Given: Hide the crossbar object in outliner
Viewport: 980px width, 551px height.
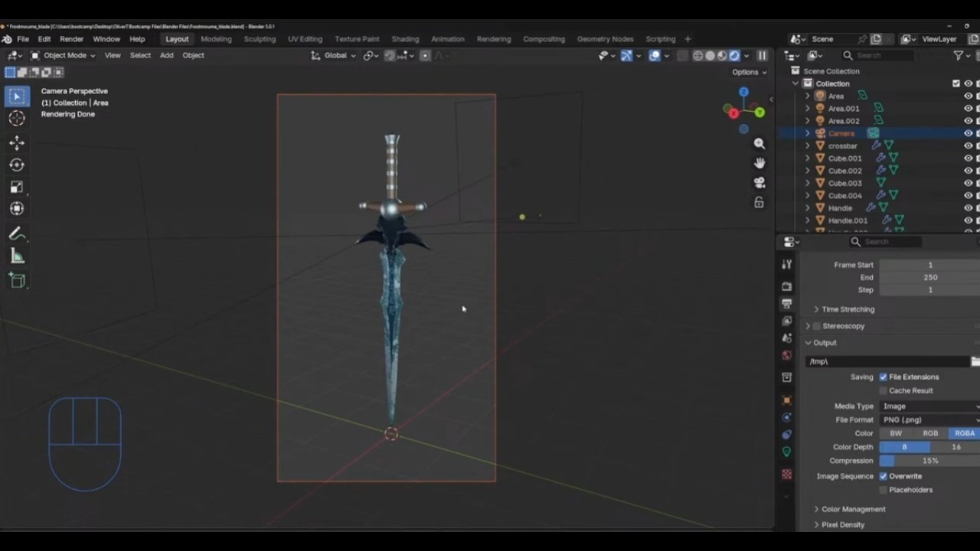Looking at the screenshot, I should click(x=968, y=145).
